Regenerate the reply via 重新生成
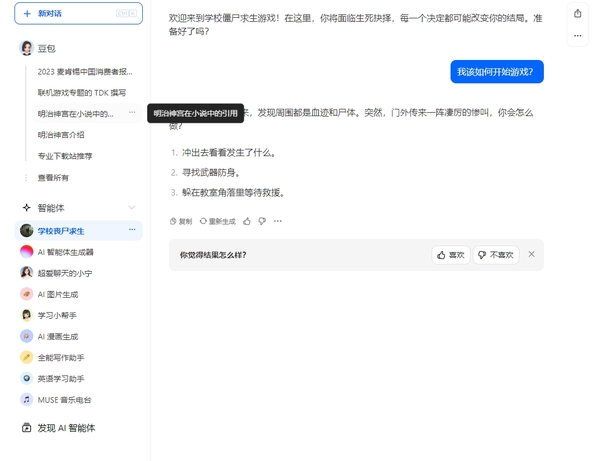This screenshot has height=461, width=600. (218, 221)
